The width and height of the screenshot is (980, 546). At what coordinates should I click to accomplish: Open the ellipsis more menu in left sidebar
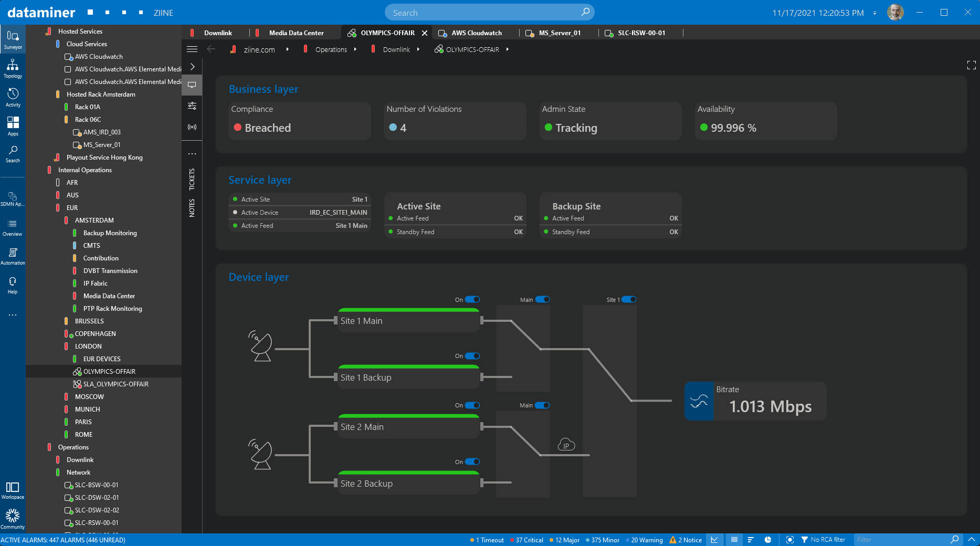(13, 315)
